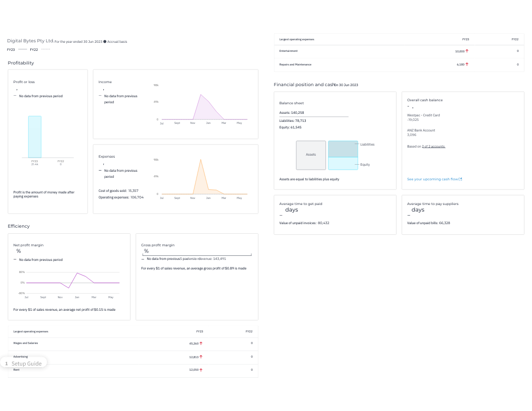This screenshot has width=532, height=411.
Task: Click the red increase arrow beside Wages and Salaries
Action: [x=201, y=343]
